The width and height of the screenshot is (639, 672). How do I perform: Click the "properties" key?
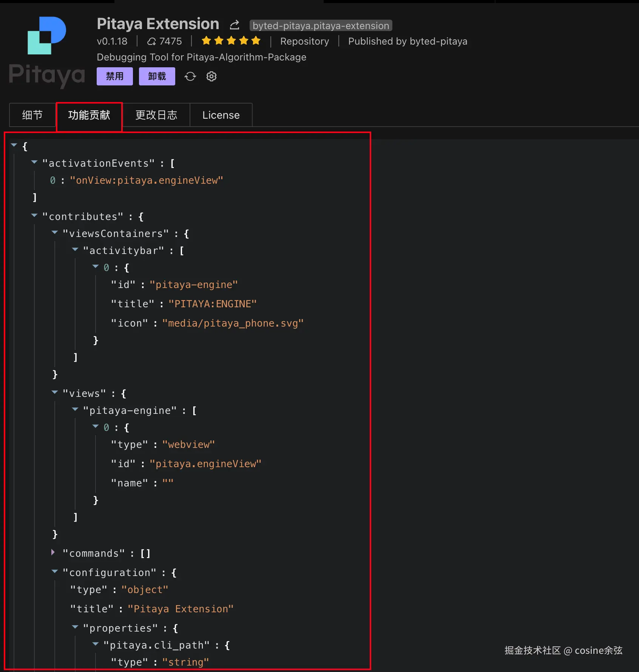point(120,628)
